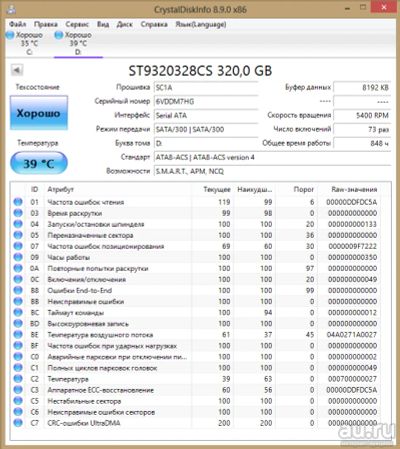
Task: Click the 39 °C temperature button
Action: point(39,163)
